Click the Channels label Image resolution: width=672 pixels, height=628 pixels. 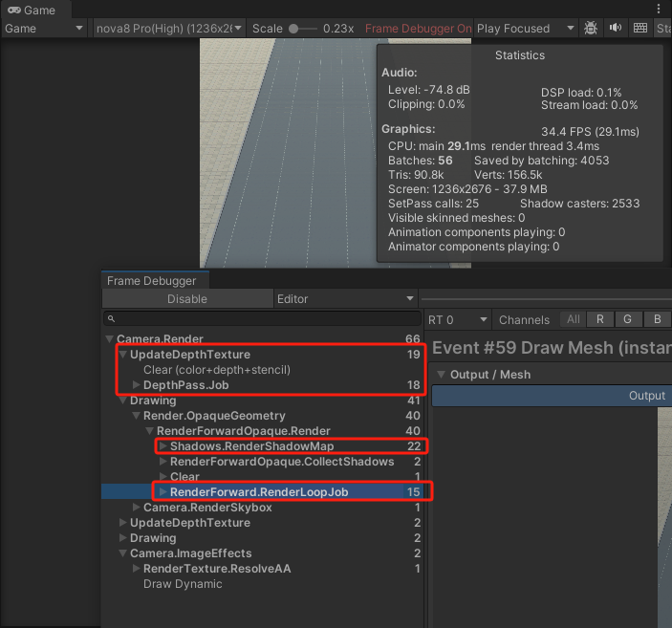click(x=524, y=320)
